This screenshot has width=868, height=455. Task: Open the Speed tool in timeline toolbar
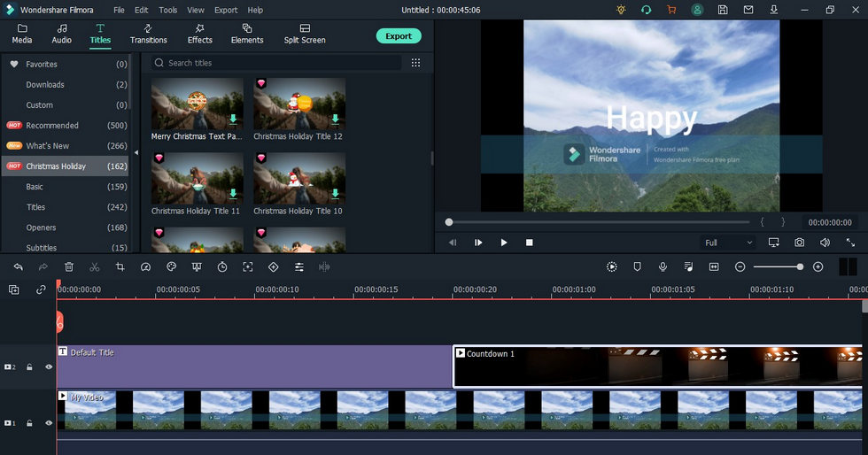point(145,266)
